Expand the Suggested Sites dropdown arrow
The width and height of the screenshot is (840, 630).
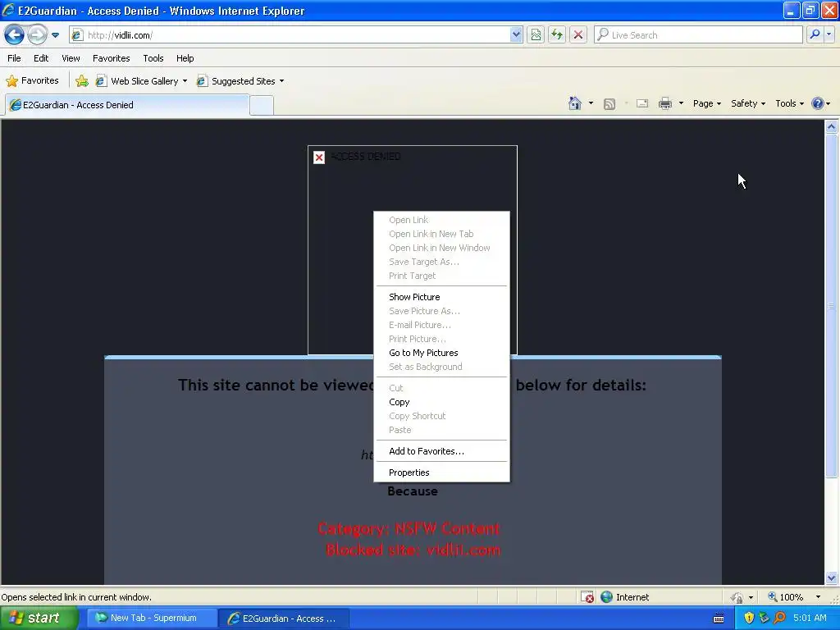point(282,81)
